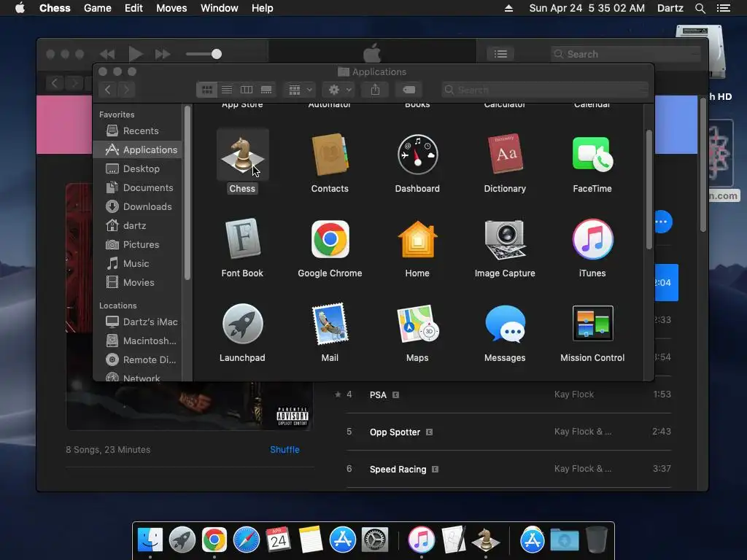
Task: Open System Preferences from the Dock
Action: [375, 540]
